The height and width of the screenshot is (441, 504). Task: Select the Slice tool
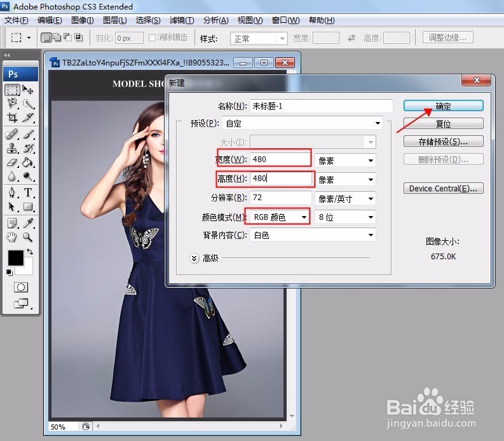(28, 118)
